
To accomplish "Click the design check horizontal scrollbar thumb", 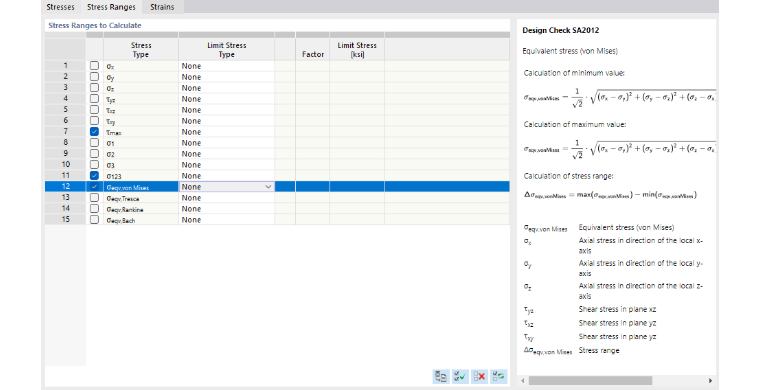I will click(x=590, y=381).
